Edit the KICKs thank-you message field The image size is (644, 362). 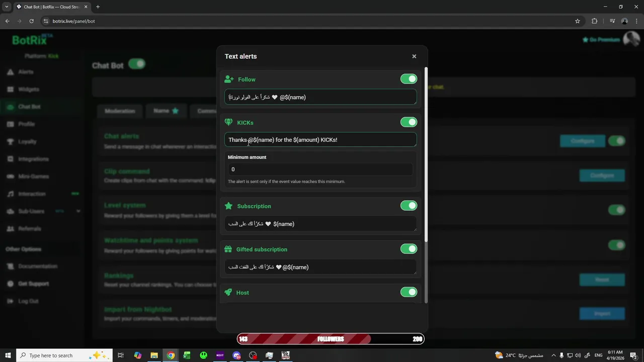coord(320,140)
